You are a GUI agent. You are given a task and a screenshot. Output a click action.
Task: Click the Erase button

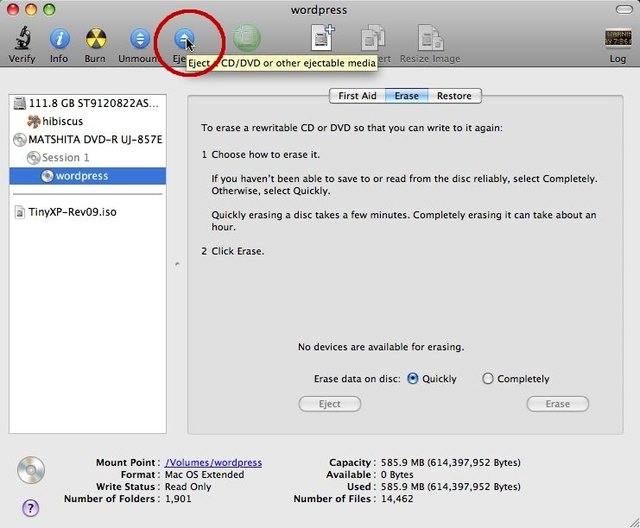point(558,404)
